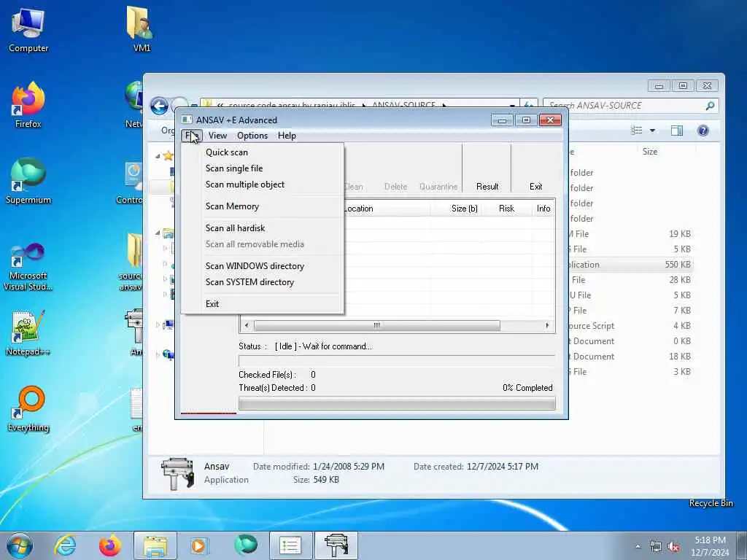The image size is (747, 560).
Task: Select the 18 KB Document row
Action: pos(630,357)
